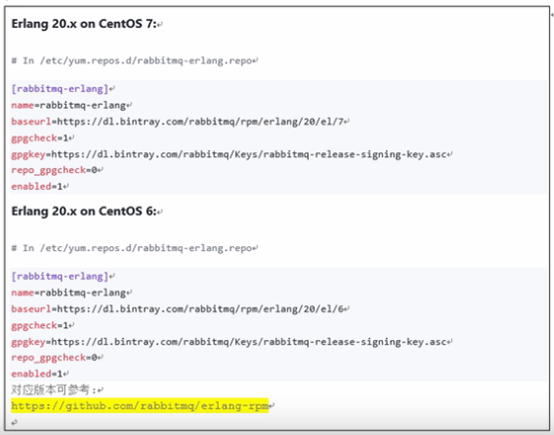Click 'gpgcheck=1' in the CentOS 7 block
Screen dimensions: 554x435
coord(40,138)
